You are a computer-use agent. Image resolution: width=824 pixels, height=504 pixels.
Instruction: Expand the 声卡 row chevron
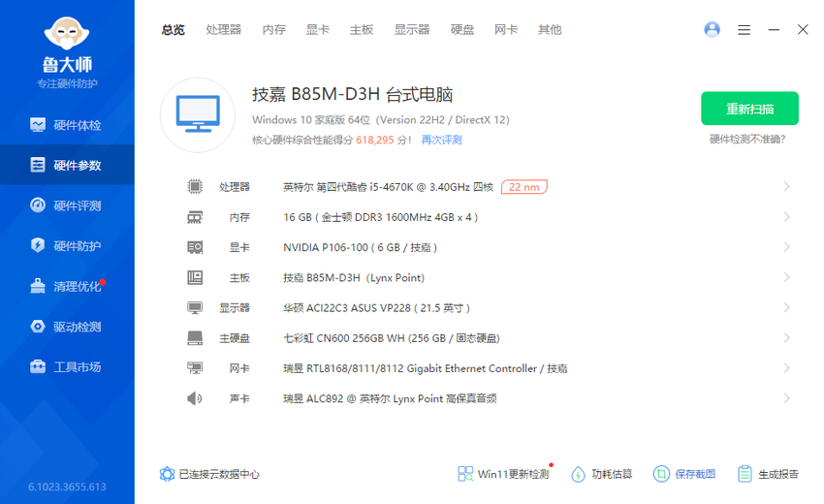coord(787,398)
